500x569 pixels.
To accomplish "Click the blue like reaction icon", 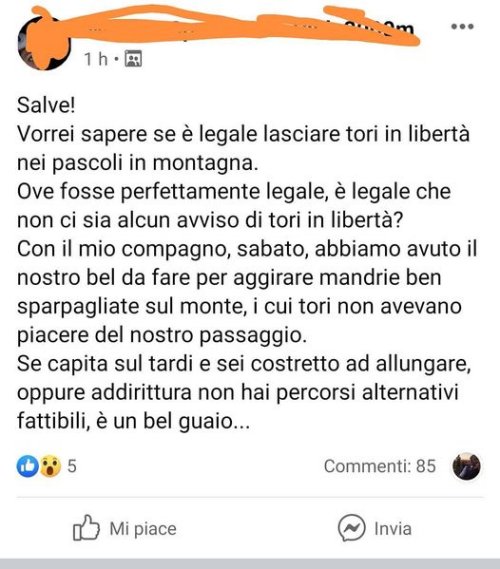I will 28,466.
